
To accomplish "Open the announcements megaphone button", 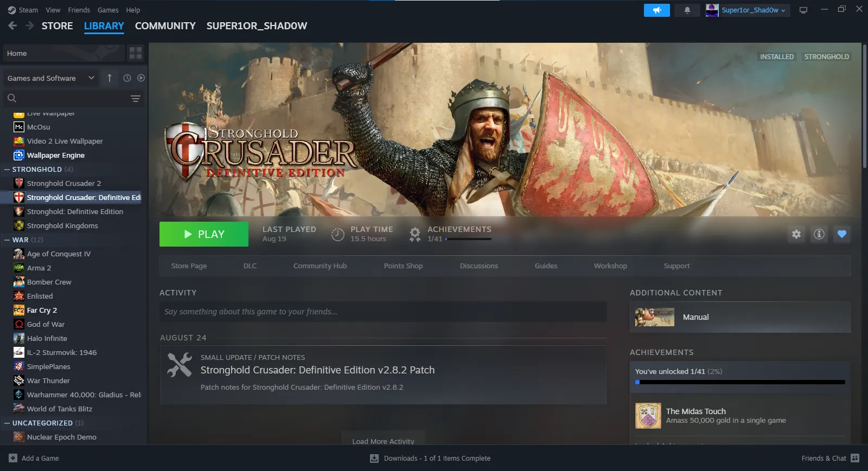I will 656,10.
